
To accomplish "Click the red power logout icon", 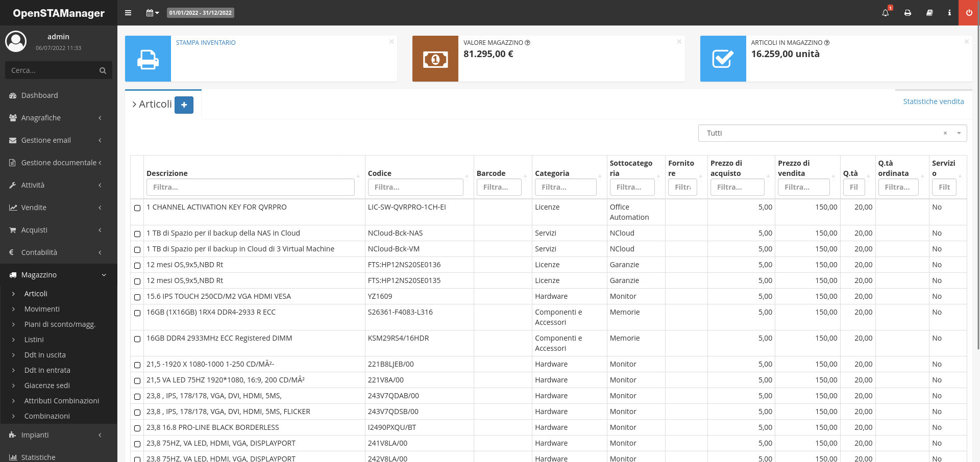I will pos(969,13).
